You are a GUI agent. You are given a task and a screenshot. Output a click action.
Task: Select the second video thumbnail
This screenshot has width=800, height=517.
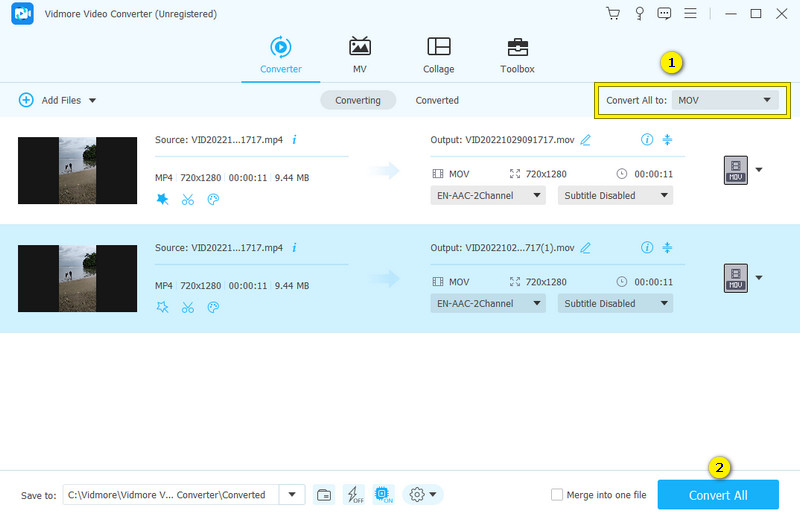[x=77, y=278]
